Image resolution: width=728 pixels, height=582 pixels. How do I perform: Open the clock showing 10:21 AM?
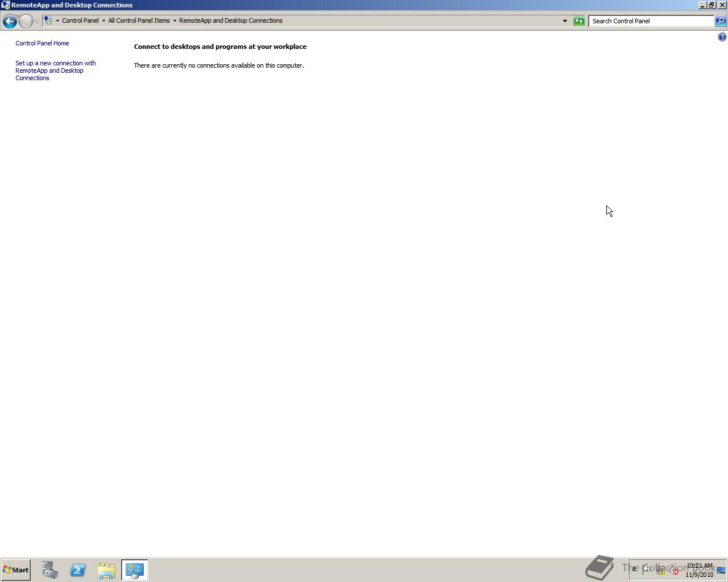click(x=699, y=570)
